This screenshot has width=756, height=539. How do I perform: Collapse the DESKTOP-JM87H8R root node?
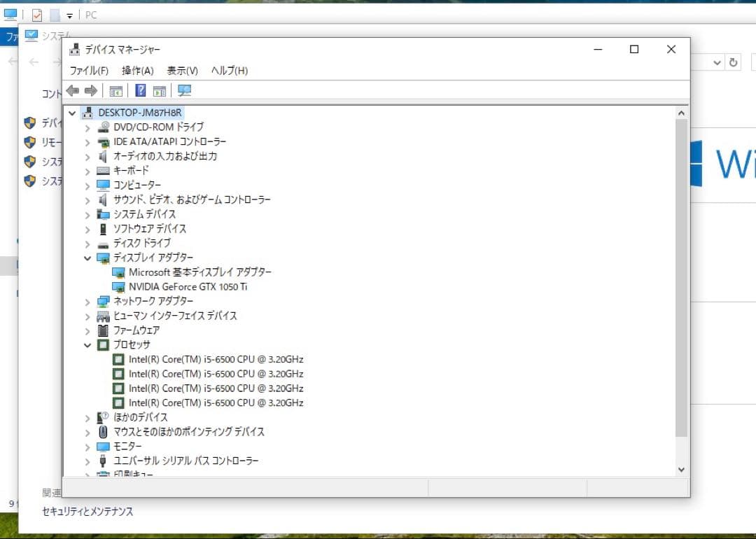(x=72, y=113)
